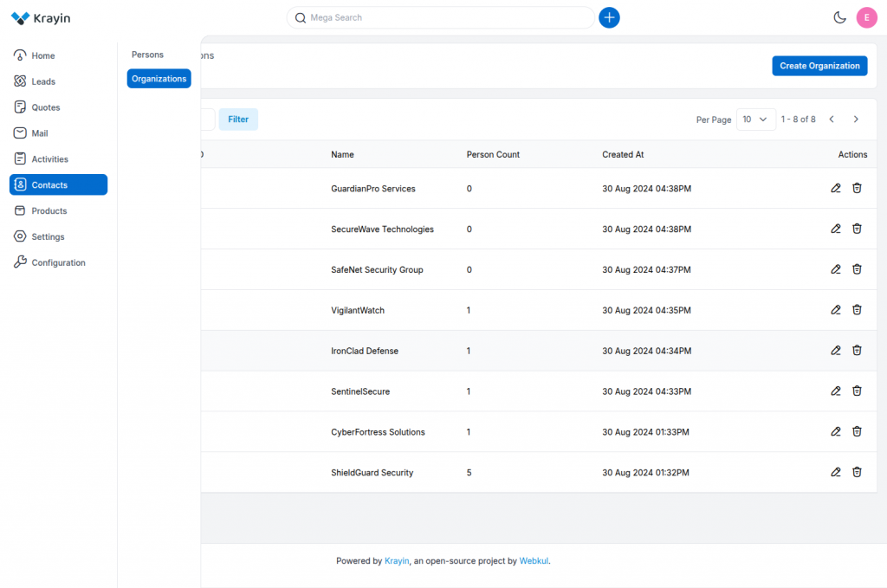The image size is (887, 588).
Task: Open Configuration in the sidebar
Action: tap(58, 262)
